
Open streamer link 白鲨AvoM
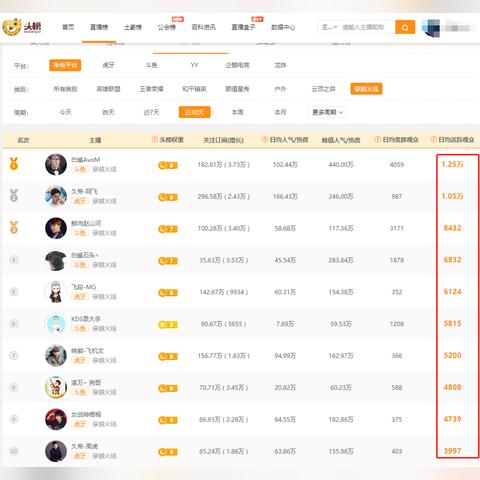pos(86,160)
